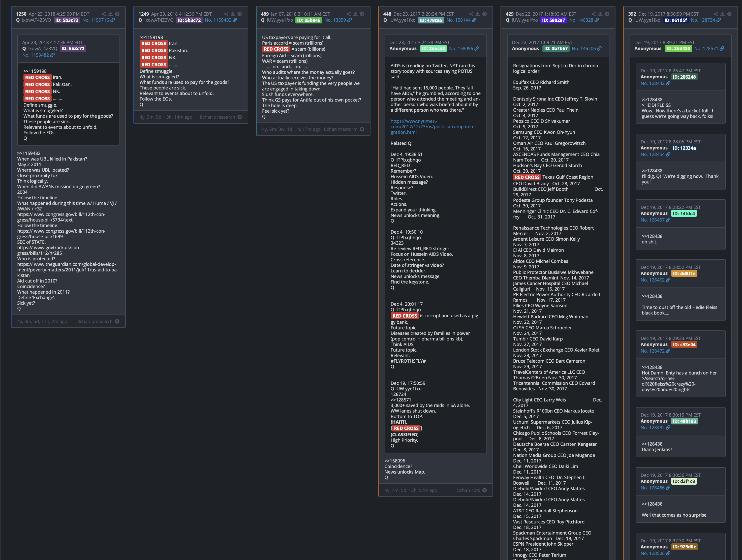The image size is (742, 560).
Task: Click the ID: 0b7b67 badge
Action: coord(556,49)
